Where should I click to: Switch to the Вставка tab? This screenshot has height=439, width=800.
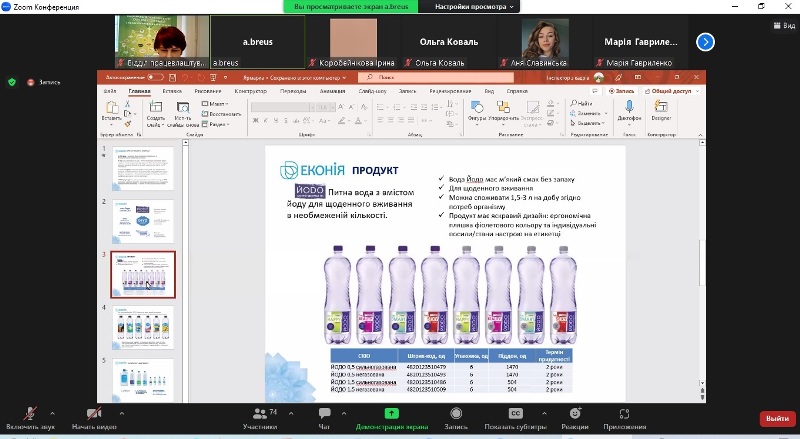point(172,91)
